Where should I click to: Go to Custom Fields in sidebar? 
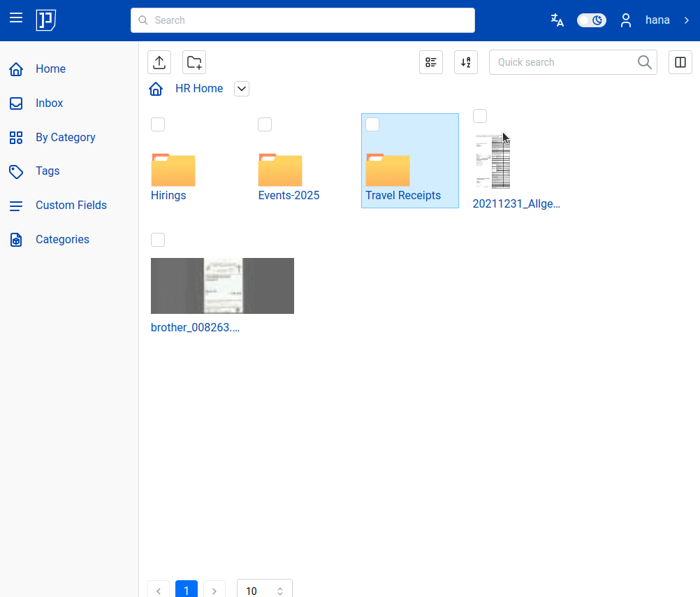point(71,205)
